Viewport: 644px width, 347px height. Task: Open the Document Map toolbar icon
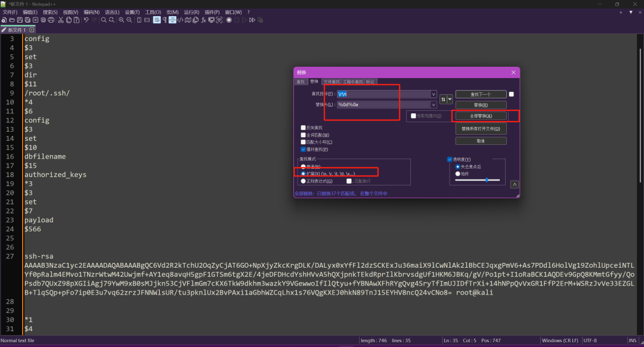(x=188, y=20)
